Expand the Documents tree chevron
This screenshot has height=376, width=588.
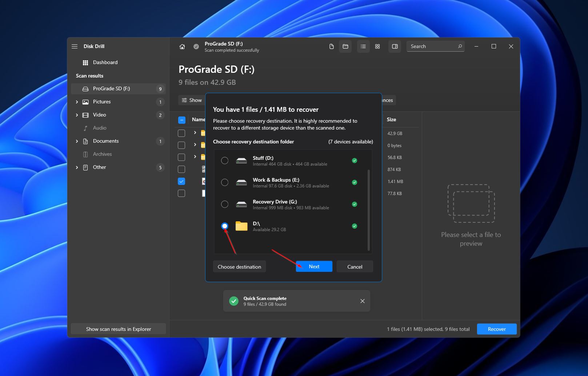point(77,141)
